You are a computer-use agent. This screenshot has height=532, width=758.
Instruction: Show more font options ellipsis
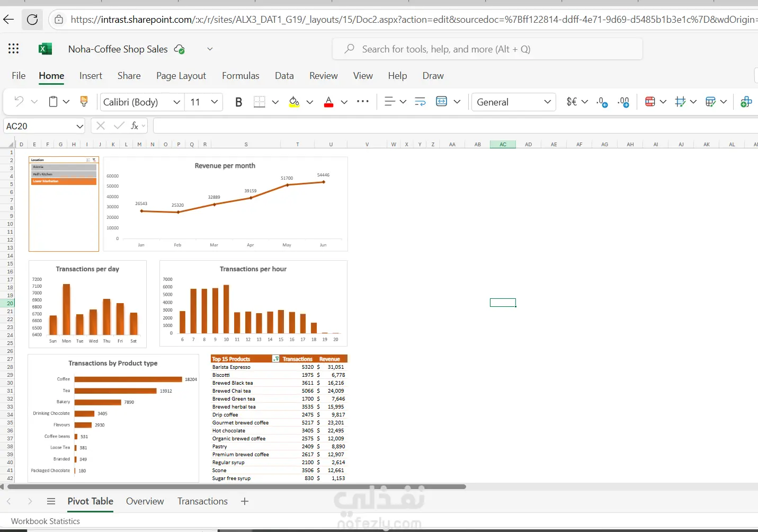click(363, 101)
